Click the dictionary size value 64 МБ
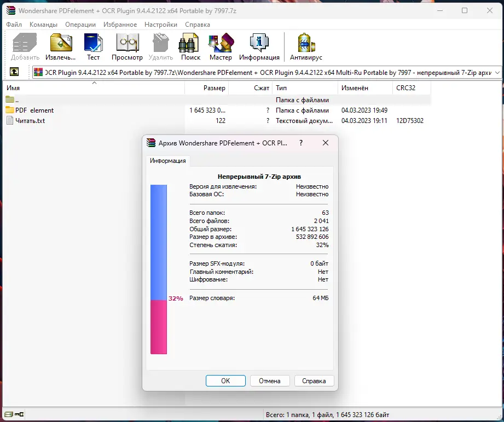Screen dimensions: 504x422 pyautogui.click(x=321, y=298)
